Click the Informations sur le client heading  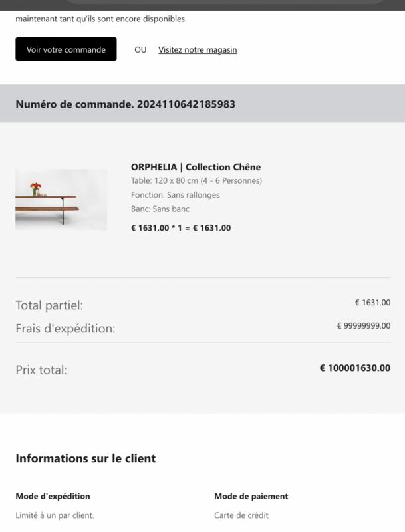click(x=86, y=458)
